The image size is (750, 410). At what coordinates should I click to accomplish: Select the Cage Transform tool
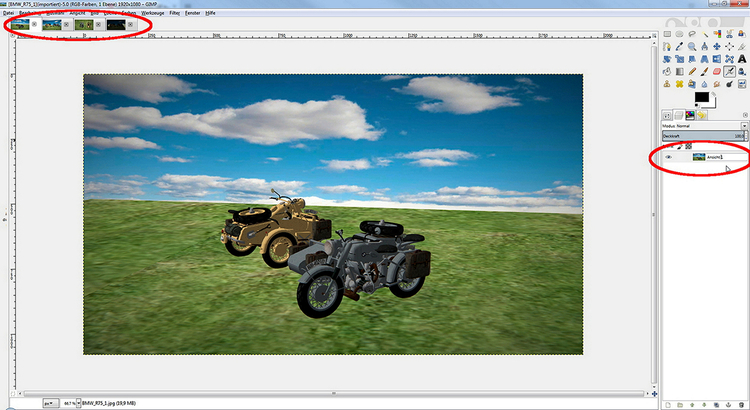(x=729, y=59)
